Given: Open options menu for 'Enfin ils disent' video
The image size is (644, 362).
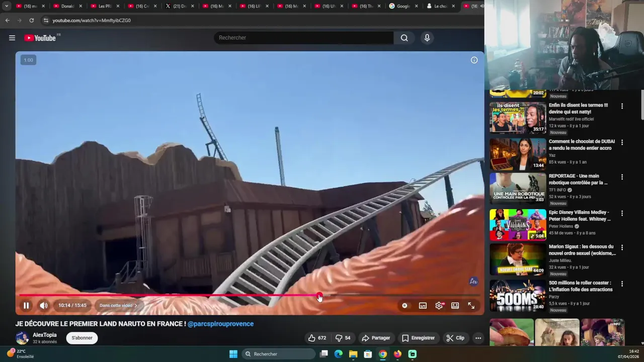Looking at the screenshot, I should (622, 106).
